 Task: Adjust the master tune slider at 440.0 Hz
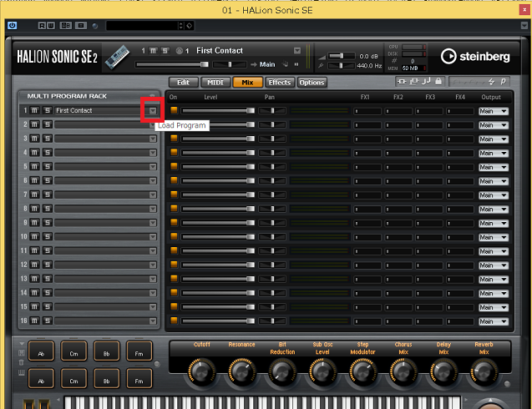pos(342,65)
